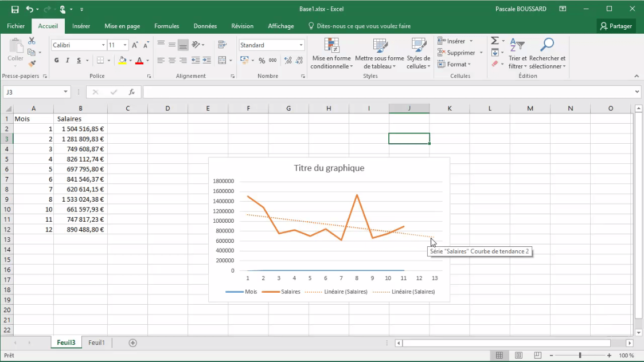Open the Standard number format dropdown
This screenshot has width=644, height=362.
coord(301,44)
